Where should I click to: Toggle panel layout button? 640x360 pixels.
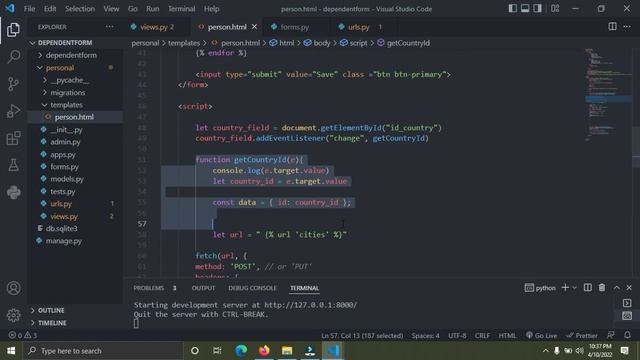(525, 9)
